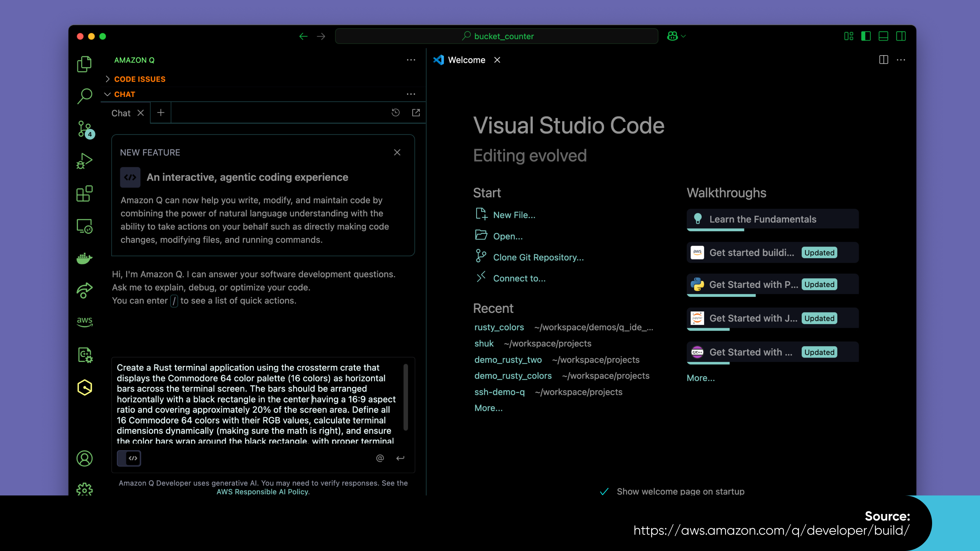Open Learn the Fundamentals walkthrough
Screen dimensions: 980x551
(x=772, y=219)
